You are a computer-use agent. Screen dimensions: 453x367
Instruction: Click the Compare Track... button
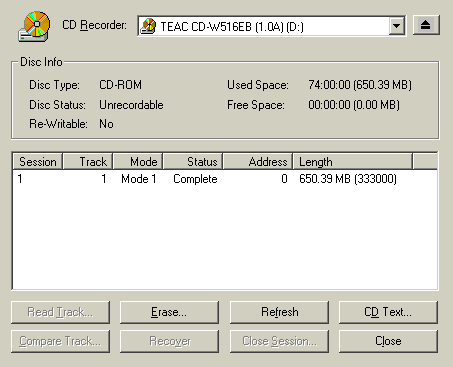[x=60, y=341]
